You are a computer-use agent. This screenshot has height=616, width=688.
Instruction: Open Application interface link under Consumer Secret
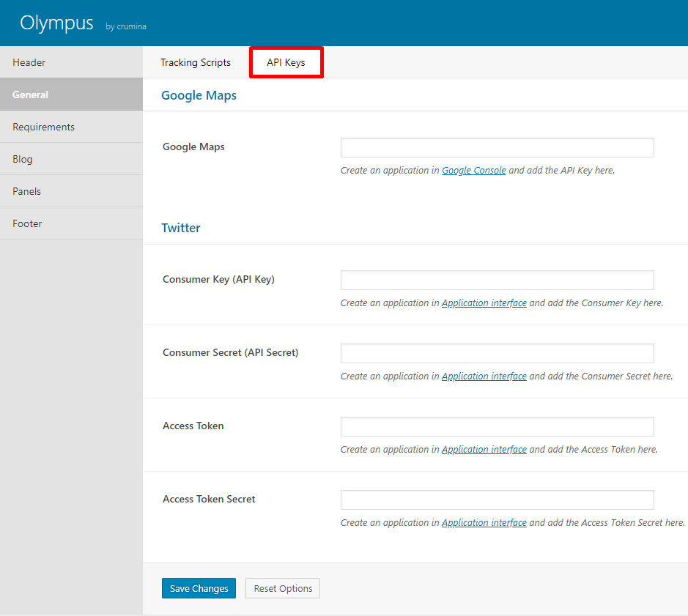click(x=484, y=376)
